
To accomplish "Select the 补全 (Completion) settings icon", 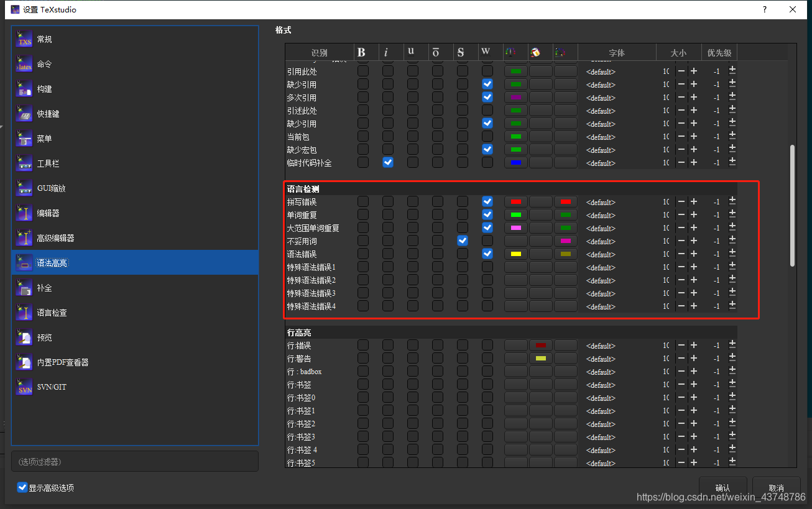I will (23, 287).
